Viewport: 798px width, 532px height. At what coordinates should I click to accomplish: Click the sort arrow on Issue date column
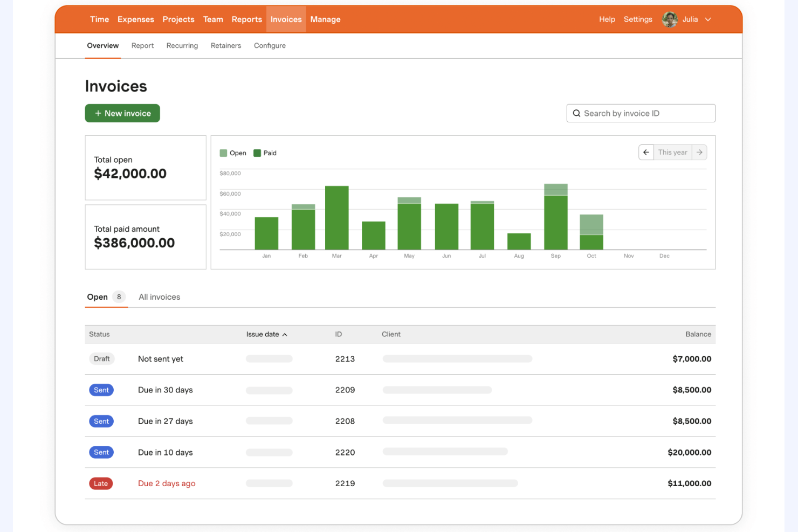[285, 334]
